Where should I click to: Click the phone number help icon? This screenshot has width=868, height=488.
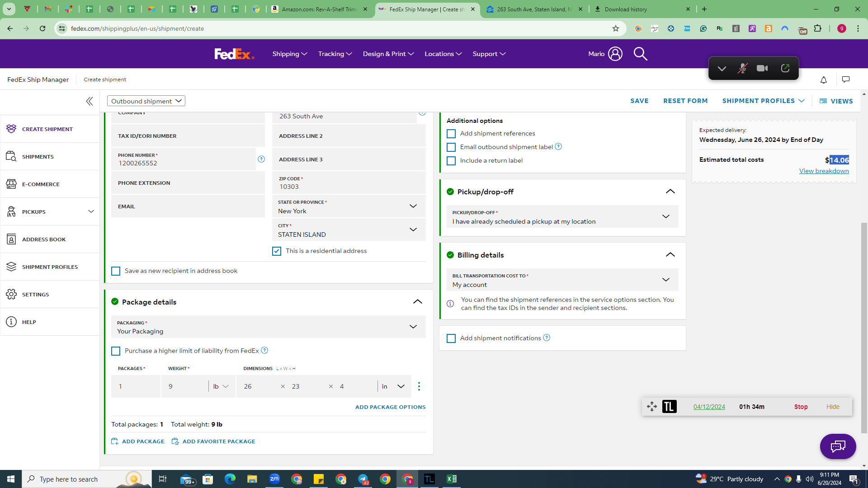[x=261, y=159]
